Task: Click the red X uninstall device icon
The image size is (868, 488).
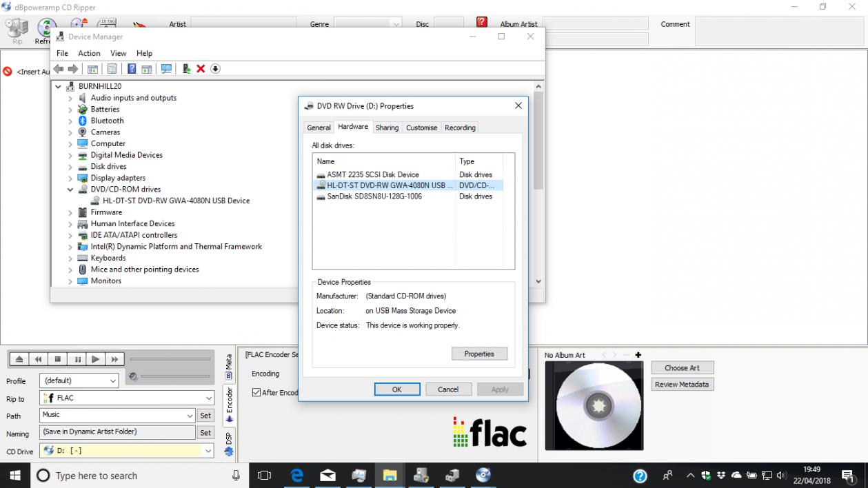Action: tap(201, 69)
